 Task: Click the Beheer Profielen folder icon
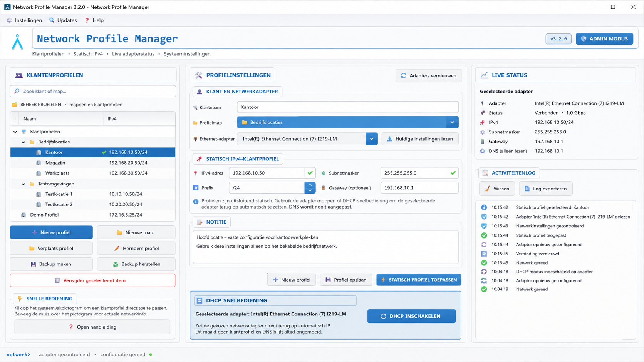pos(15,105)
